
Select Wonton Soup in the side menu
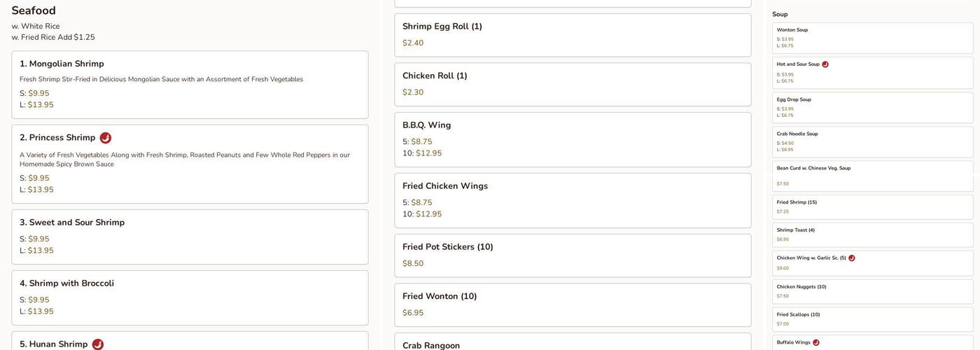click(872, 38)
